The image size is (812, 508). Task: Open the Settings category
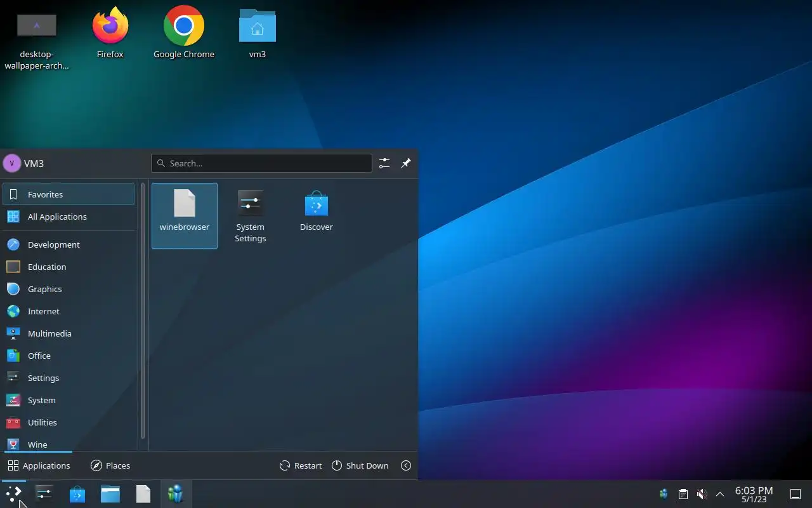pos(69,378)
